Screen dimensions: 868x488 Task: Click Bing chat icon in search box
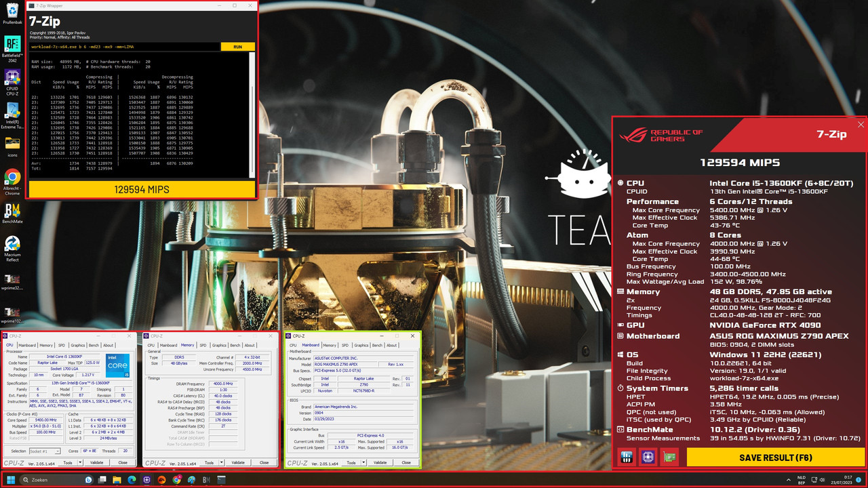coord(89,480)
